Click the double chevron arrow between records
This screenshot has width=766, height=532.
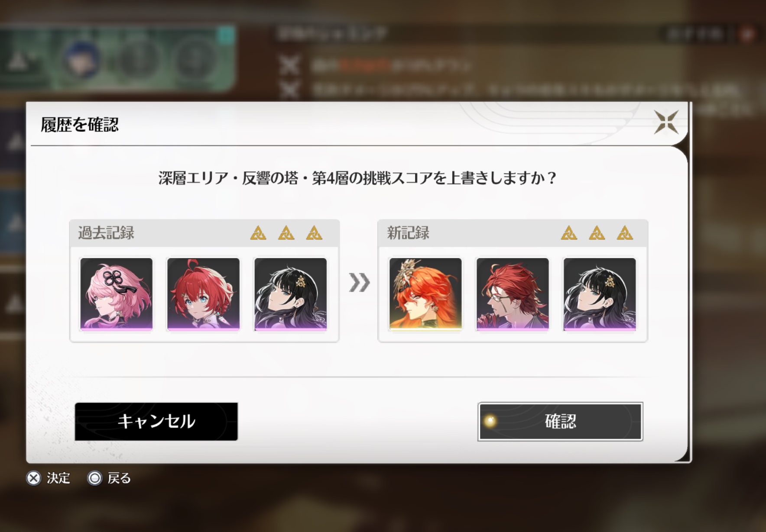pos(359,283)
